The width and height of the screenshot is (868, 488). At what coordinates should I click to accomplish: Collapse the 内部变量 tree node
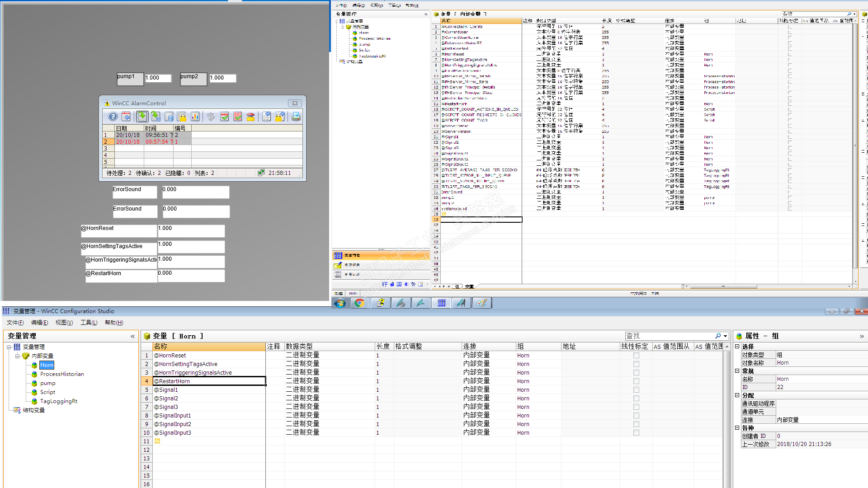[17, 356]
